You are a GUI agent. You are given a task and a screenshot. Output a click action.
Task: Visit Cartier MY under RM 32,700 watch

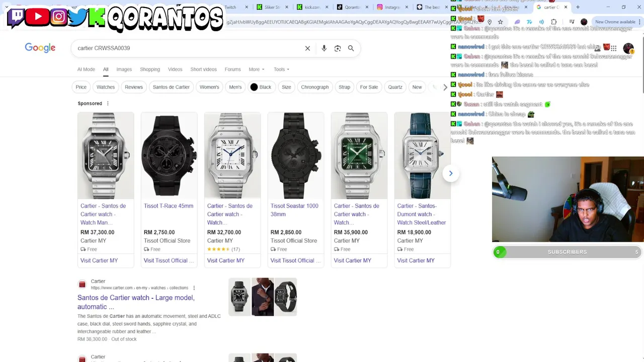(226, 260)
